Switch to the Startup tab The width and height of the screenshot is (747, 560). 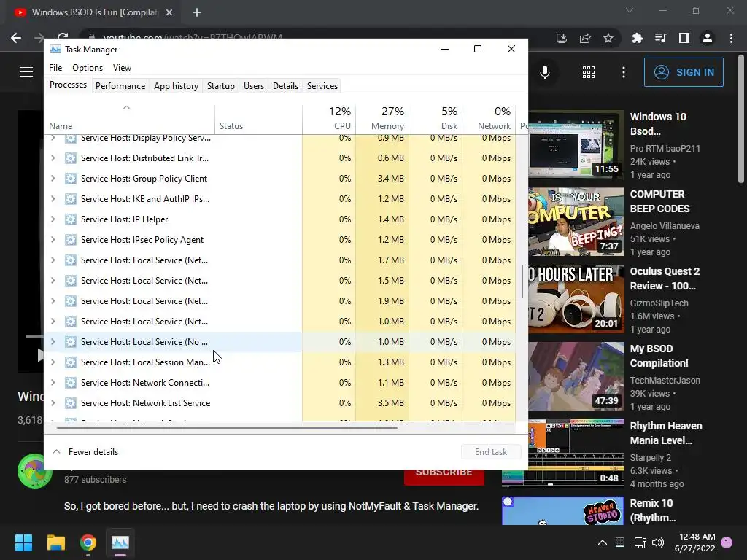click(x=220, y=86)
